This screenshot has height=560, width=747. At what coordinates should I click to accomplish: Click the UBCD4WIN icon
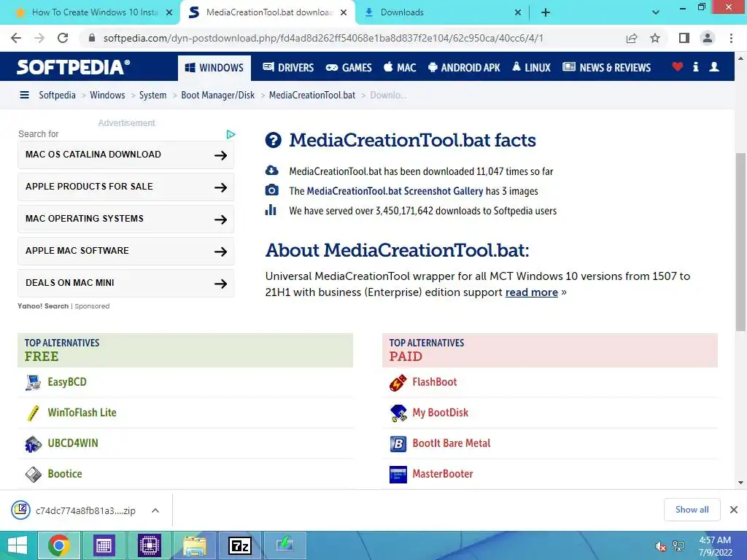(33, 444)
